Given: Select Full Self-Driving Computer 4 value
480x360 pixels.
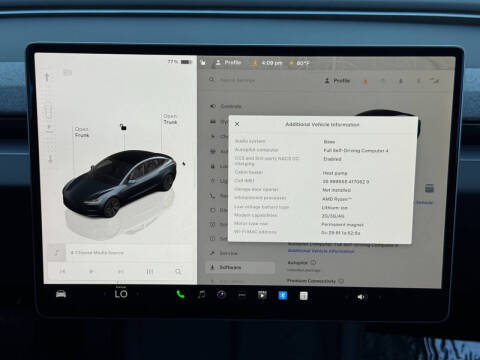Looking at the screenshot, I should tap(356, 150).
